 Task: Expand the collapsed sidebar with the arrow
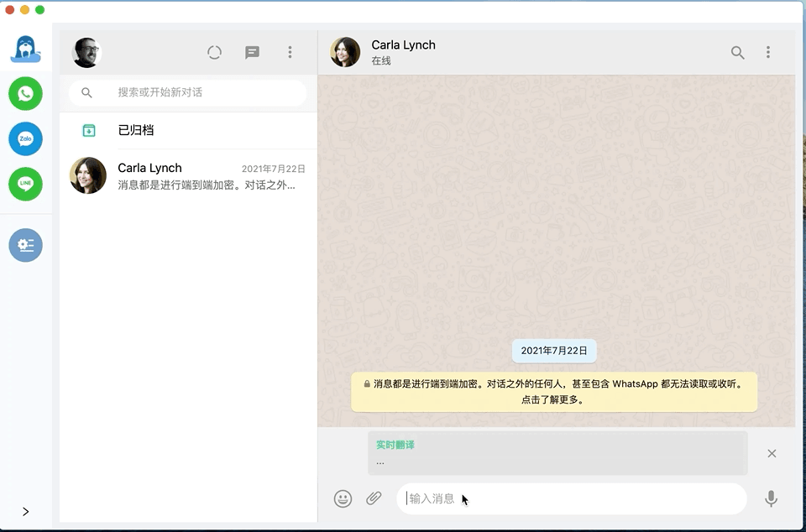25,511
